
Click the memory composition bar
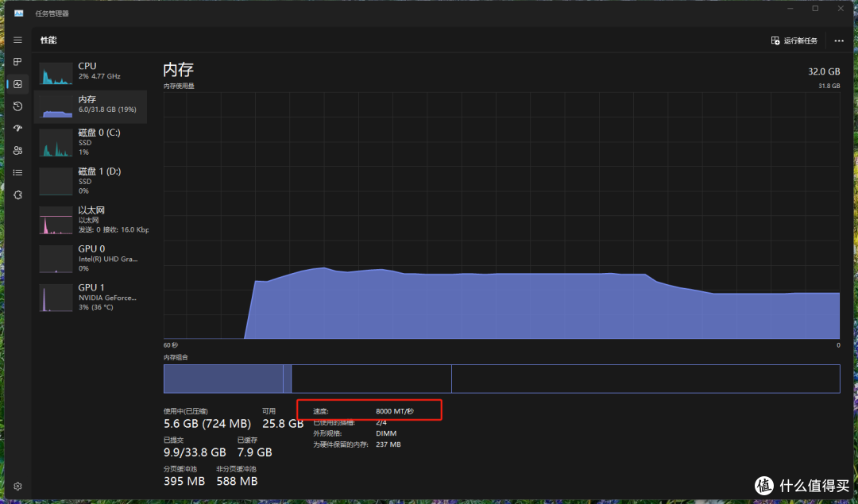click(501, 379)
